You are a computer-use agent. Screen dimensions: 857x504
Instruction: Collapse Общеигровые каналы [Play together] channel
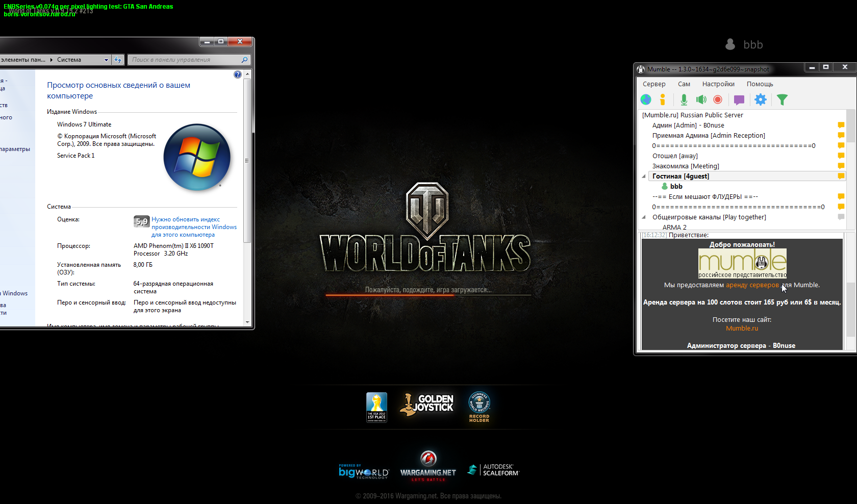pos(644,217)
